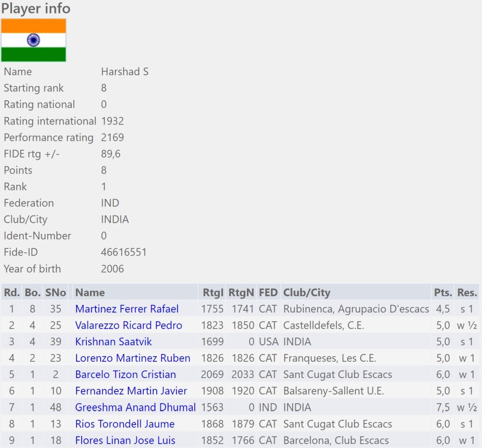Open Rios Torondell Jaume's player link
The image size is (482, 448).
pyautogui.click(x=125, y=424)
